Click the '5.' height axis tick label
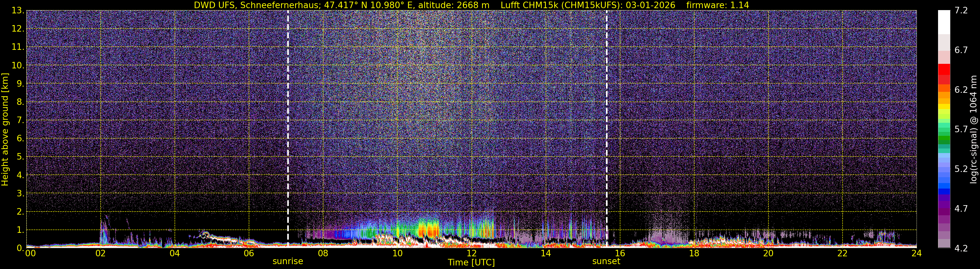This screenshot has height=269, width=980. pos(20,157)
